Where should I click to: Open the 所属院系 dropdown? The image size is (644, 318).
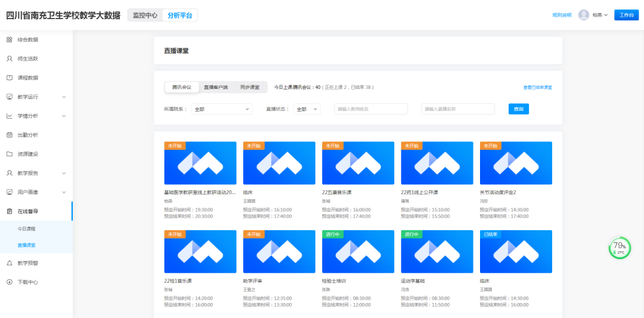(222, 109)
